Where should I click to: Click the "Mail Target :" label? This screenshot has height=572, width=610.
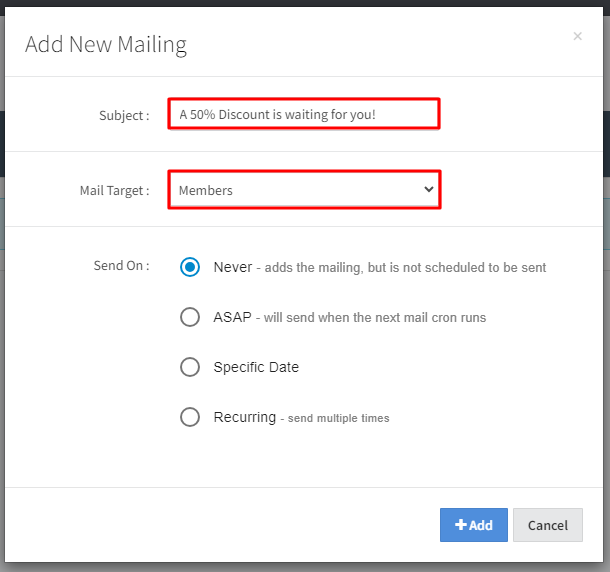(x=114, y=190)
